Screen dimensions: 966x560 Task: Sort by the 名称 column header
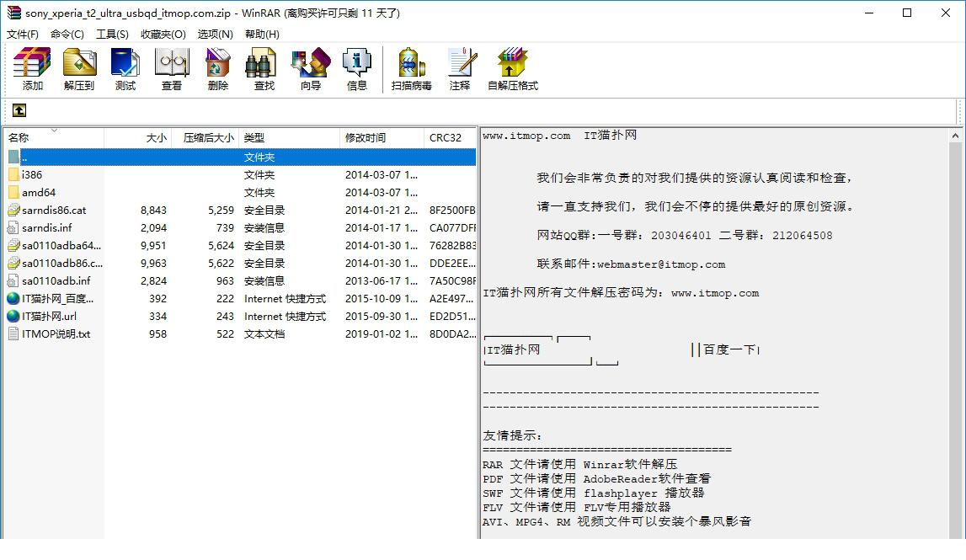coord(54,137)
